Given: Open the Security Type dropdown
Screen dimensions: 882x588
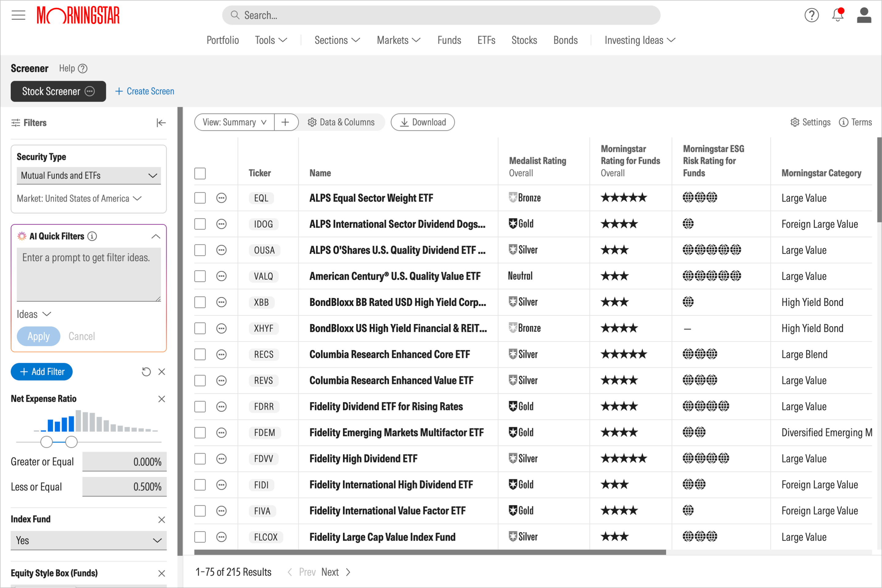Looking at the screenshot, I should (x=89, y=175).
